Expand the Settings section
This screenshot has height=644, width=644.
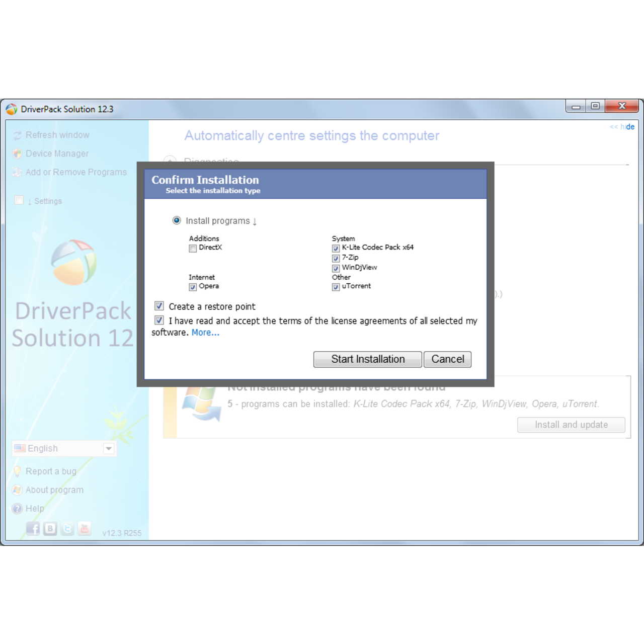(x=19, y=200)
